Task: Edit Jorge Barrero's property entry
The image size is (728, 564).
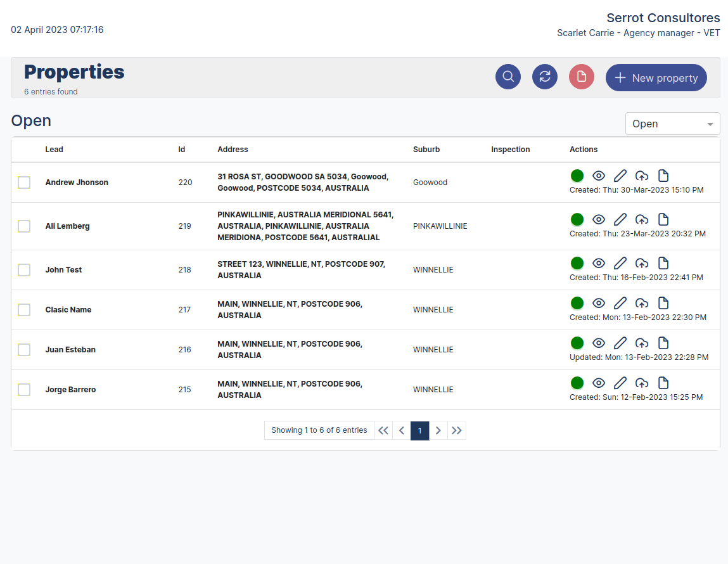Action: 620,383
